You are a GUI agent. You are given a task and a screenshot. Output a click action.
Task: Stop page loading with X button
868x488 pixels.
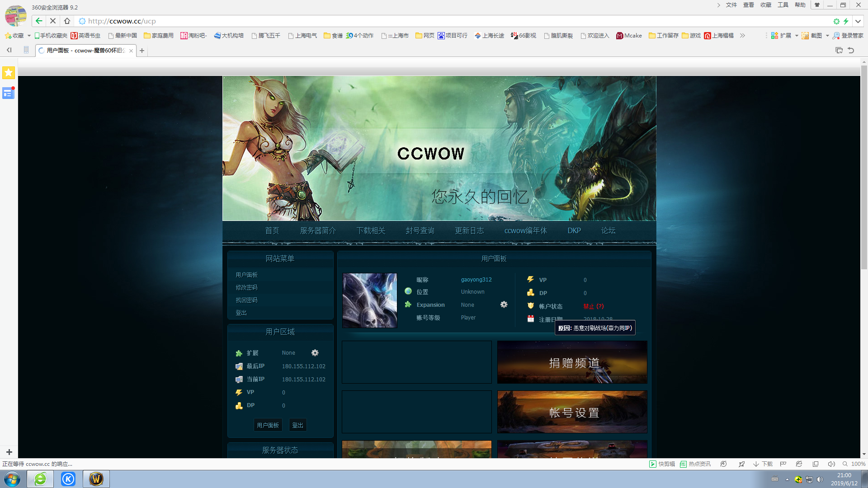click(x=53, y=21)
